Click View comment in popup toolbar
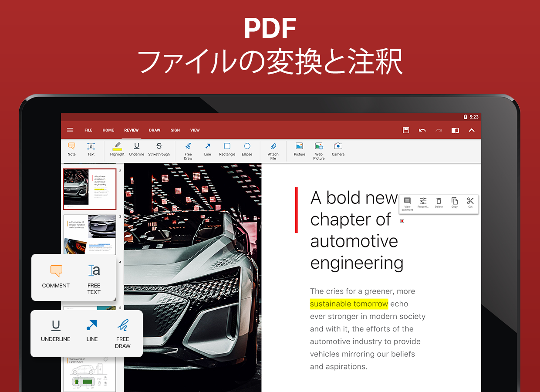Viewport: 540px width, 392px height. pyautogui.click(x=407, y=204)
